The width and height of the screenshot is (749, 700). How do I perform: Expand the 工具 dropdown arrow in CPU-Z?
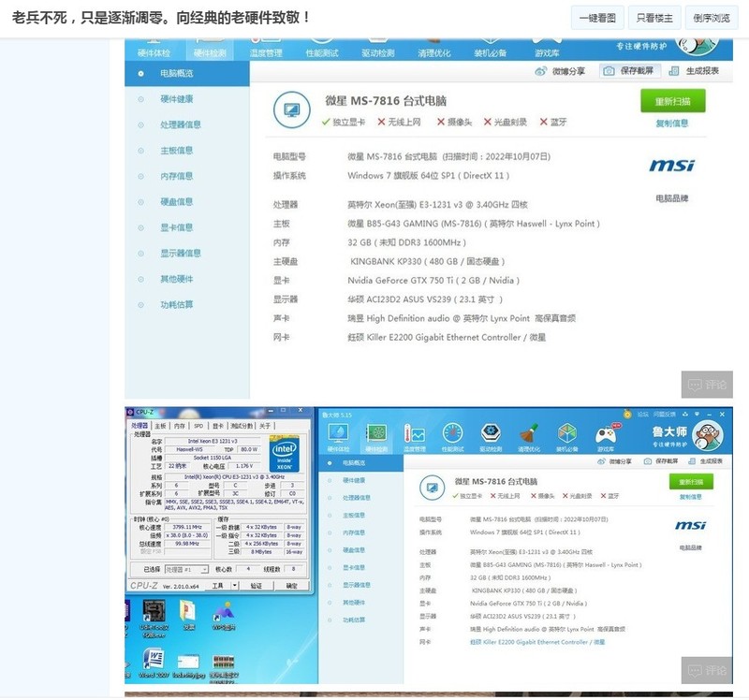coord(235,586)
